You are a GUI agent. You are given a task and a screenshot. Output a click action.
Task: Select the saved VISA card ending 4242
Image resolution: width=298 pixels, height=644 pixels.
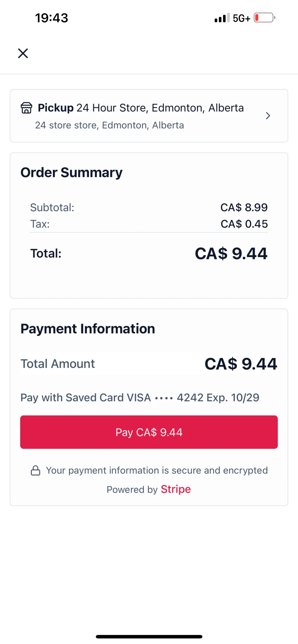pos(140,398)
